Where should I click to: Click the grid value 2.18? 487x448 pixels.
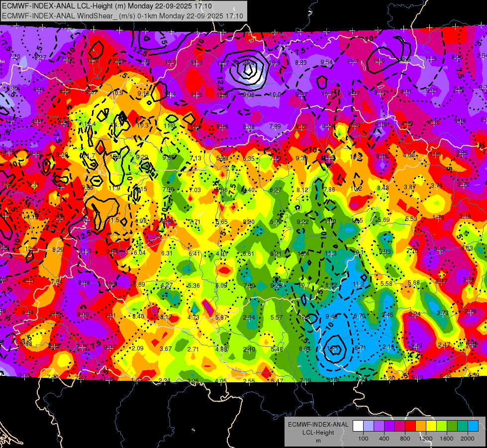388,347
